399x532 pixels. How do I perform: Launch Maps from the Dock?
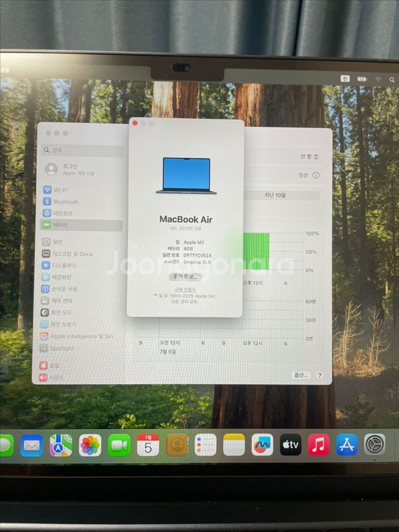coord(61,445)
